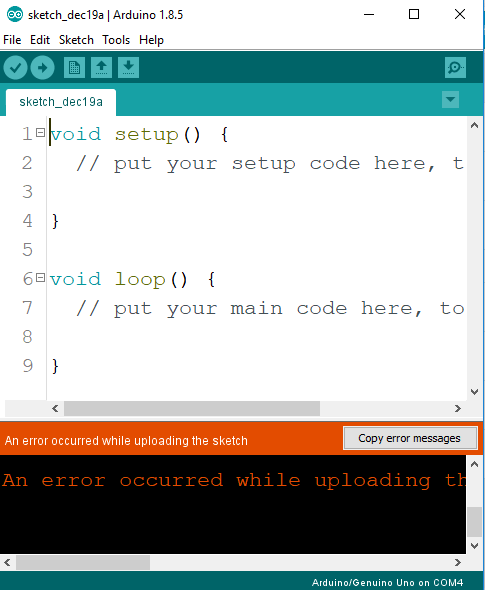Click console vertical scrollbar up arrow

474,464
